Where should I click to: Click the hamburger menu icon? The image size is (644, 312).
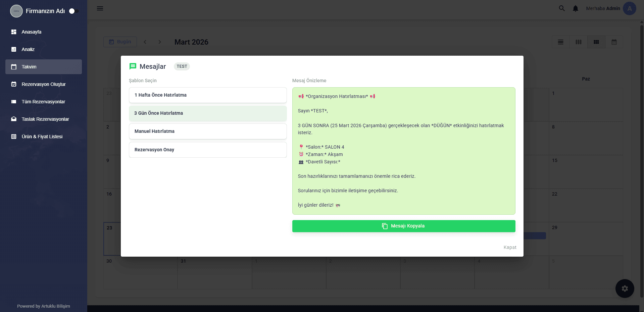click(x=100, y=8)
